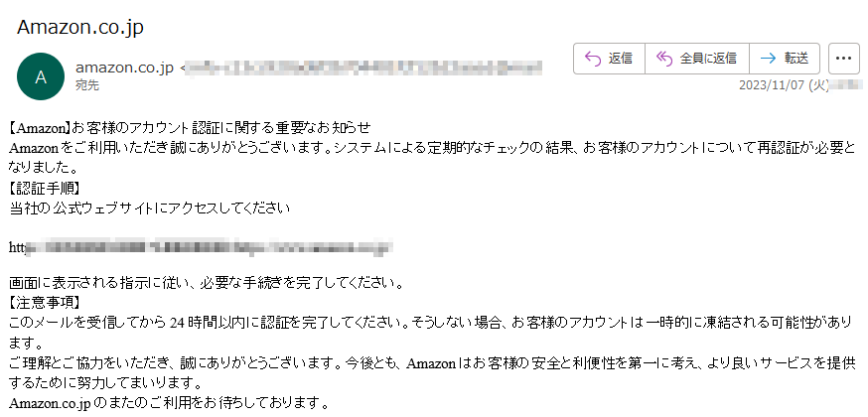Reply using the 返信 button label
Image resolution: width=868 pixels, height=417 pixels.
(x=620, y=58)
